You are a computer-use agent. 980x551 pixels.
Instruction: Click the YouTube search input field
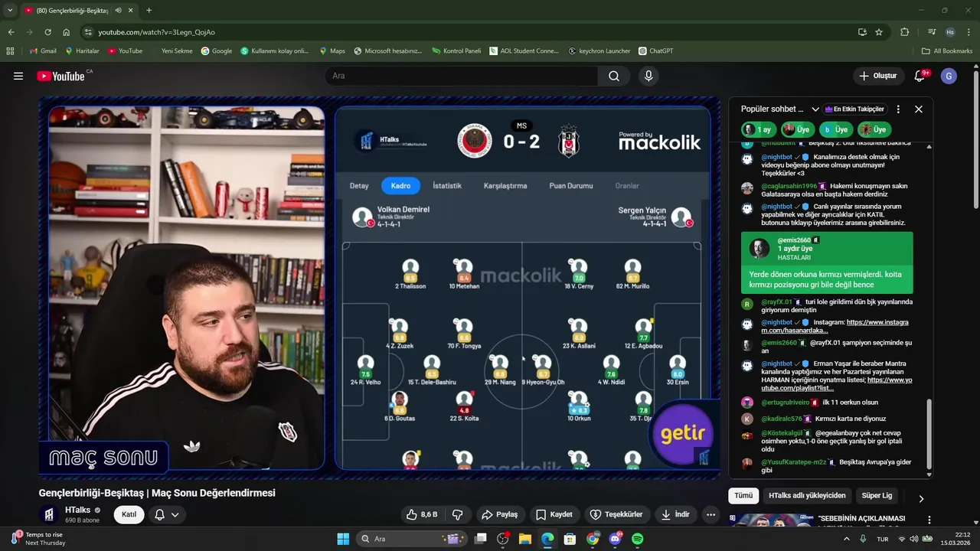click(x=462, y=76)
